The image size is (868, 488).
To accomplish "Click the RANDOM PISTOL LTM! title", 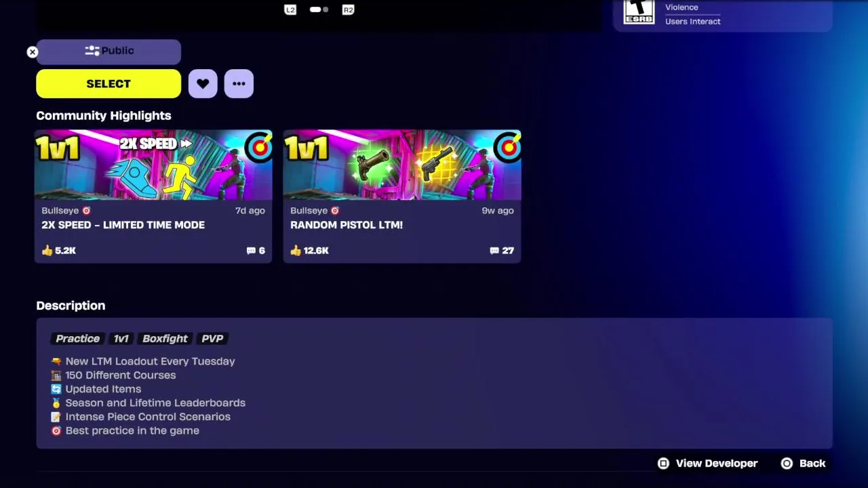I will coord(347,225).
